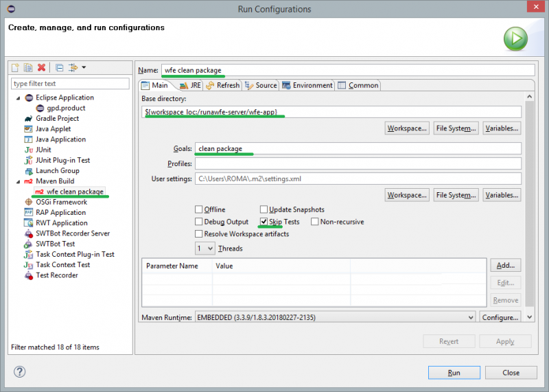
Task: Click the Duplicate launch configuration icon
Action: point(28,67)
